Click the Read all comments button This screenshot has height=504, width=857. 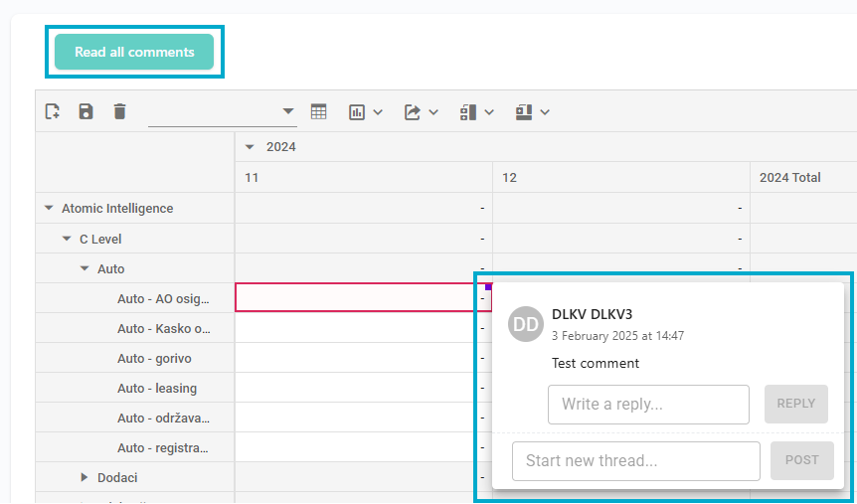pyautogui.click(x=134, y=52)
